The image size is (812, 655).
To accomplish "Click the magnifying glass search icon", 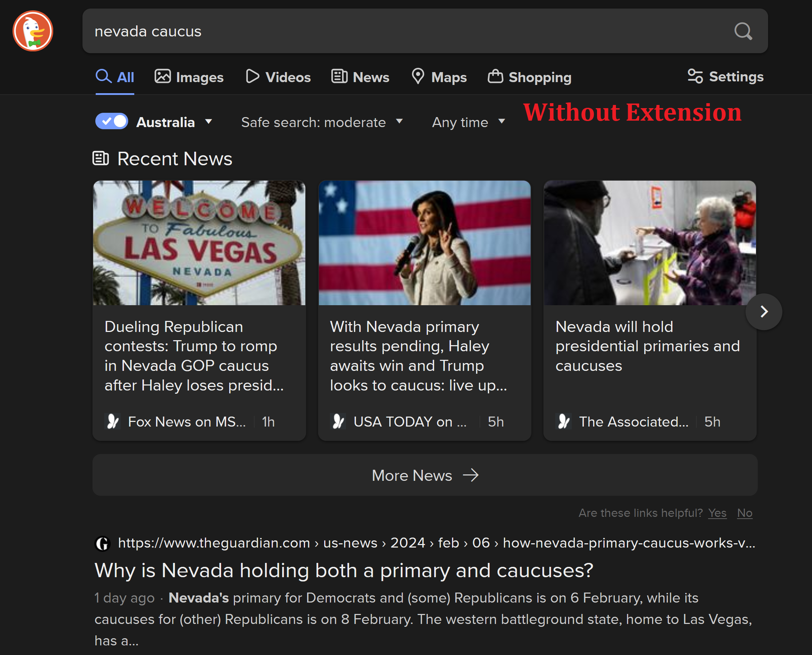I will (743, 31).
